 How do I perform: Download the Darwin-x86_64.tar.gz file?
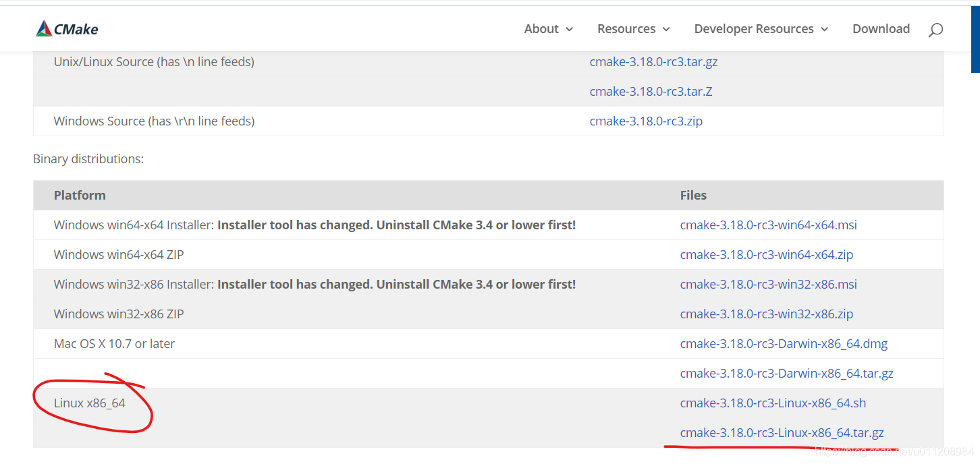(786, 374)
